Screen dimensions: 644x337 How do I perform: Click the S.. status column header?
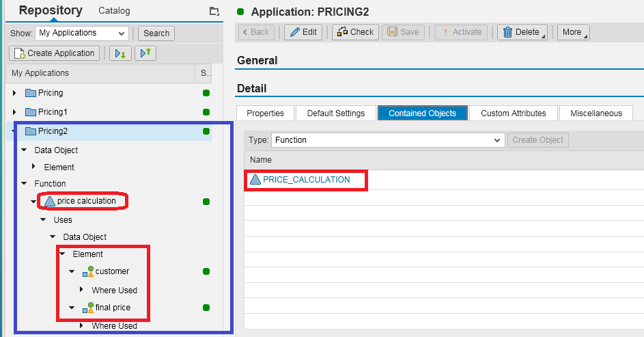tap(204, 73)
